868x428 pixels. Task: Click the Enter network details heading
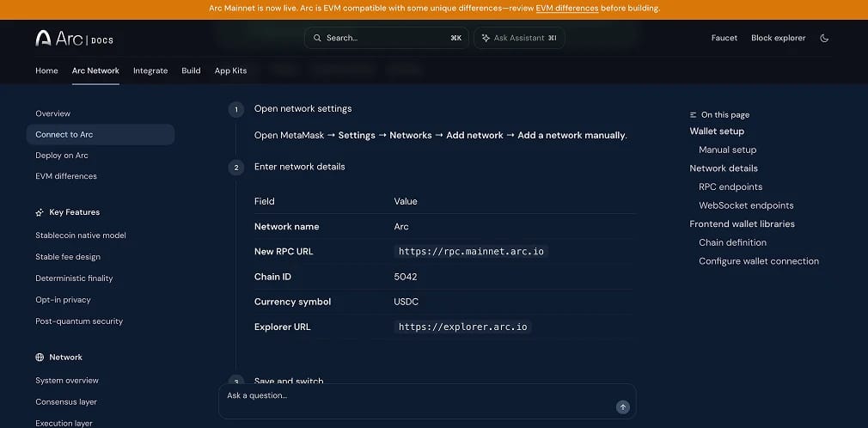(x=299, y=167)
